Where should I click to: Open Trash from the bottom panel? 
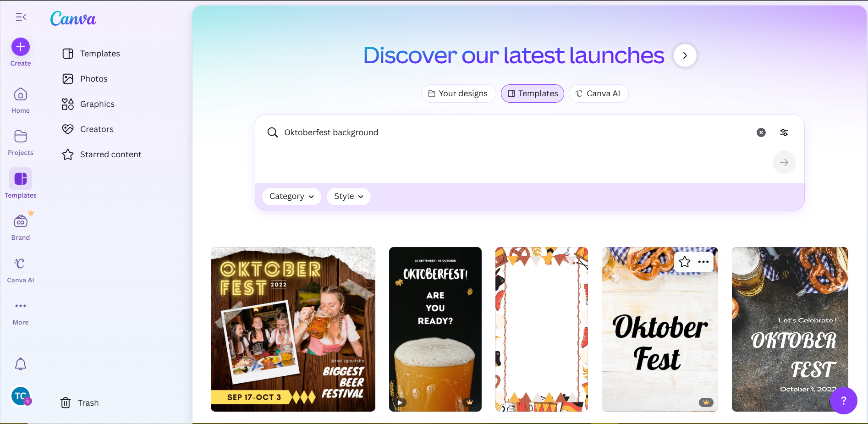tap(88, 402)
